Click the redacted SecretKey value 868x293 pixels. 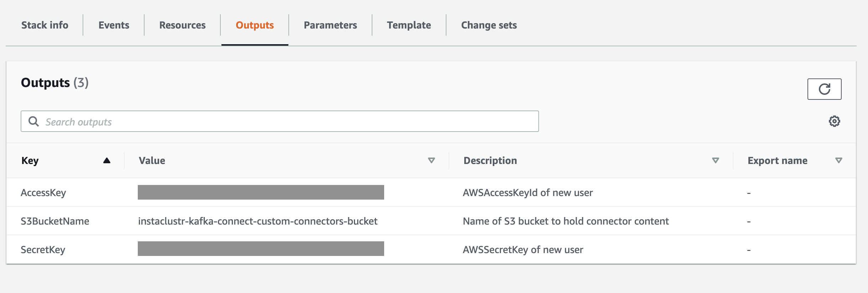[x=261, y=249]
